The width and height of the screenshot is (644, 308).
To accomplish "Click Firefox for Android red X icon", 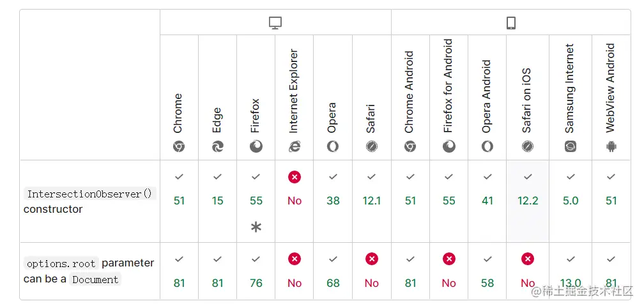I will pos(449,259).
